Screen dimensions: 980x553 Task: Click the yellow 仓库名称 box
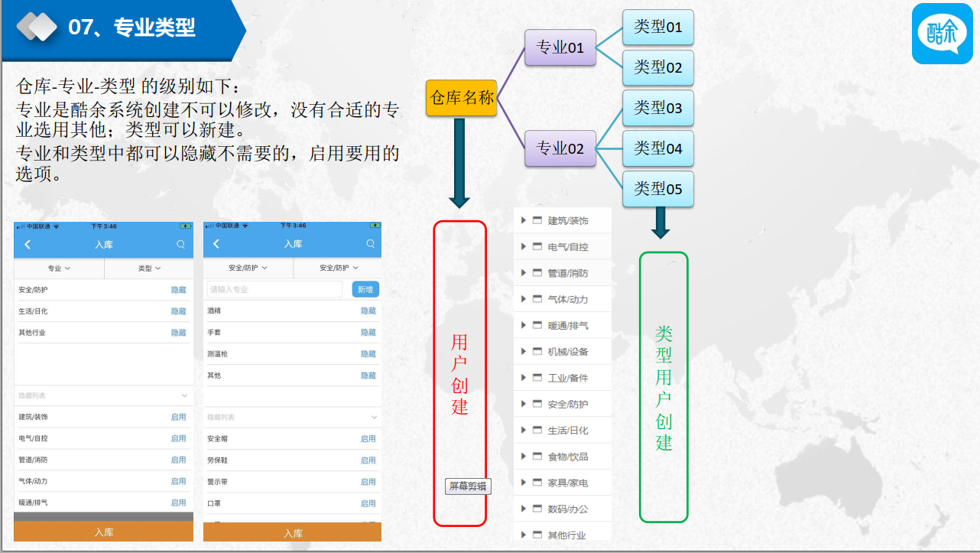coord(462,98)
